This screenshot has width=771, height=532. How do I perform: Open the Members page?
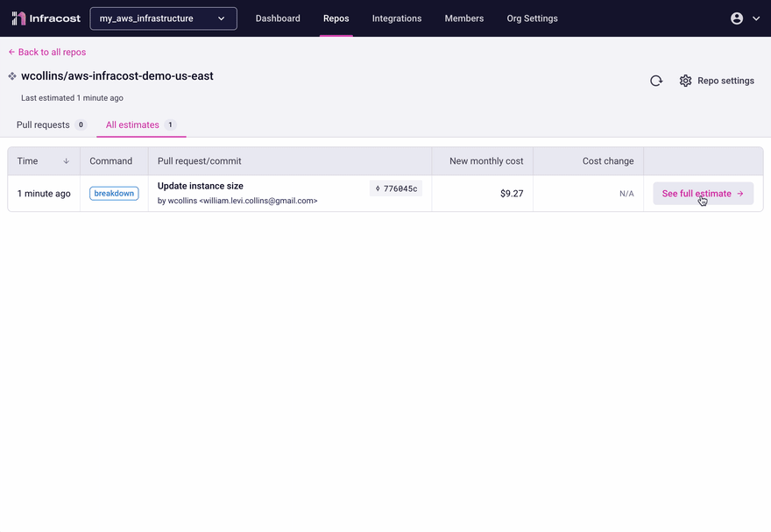click(464, 18)
